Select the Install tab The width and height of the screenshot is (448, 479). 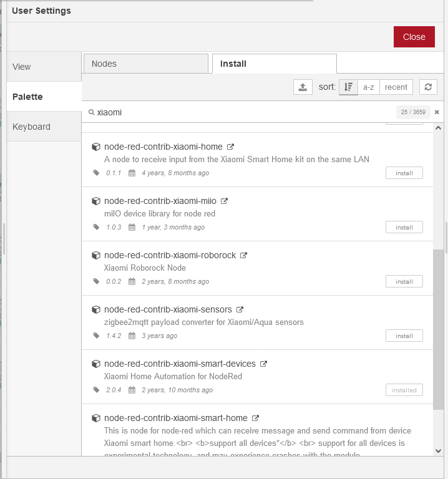click(275, 64)
